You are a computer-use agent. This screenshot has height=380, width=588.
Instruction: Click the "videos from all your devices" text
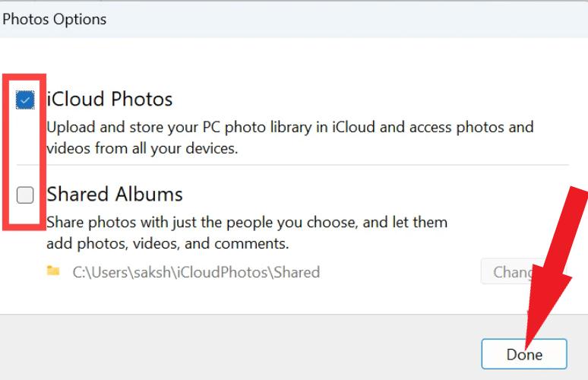[142, 148]
